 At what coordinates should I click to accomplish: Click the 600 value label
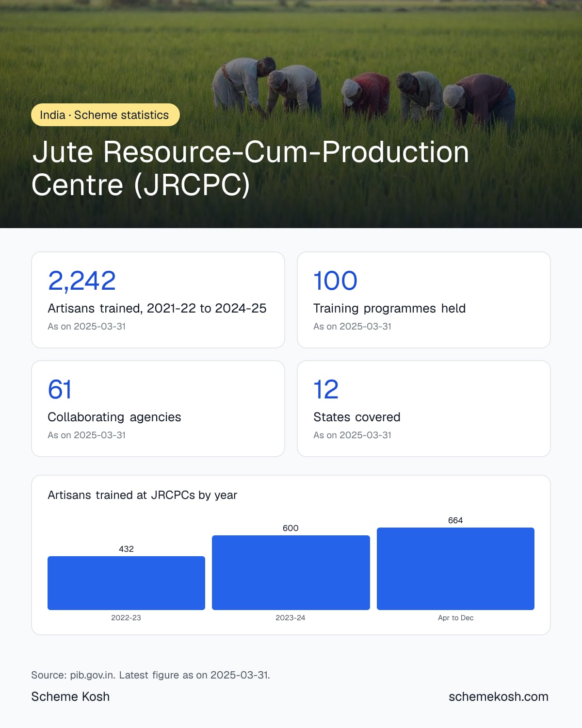click(x=291, y=528)
